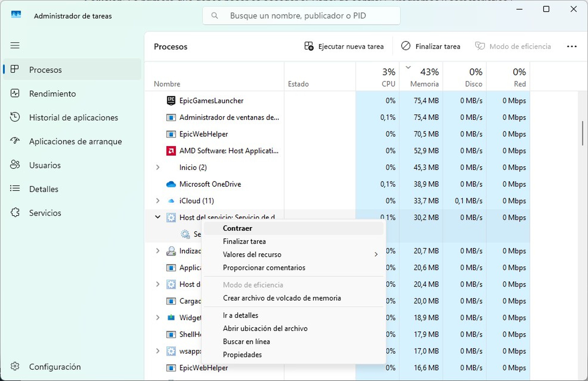Open Aplicaciones de arranque icon

[15, 141]
